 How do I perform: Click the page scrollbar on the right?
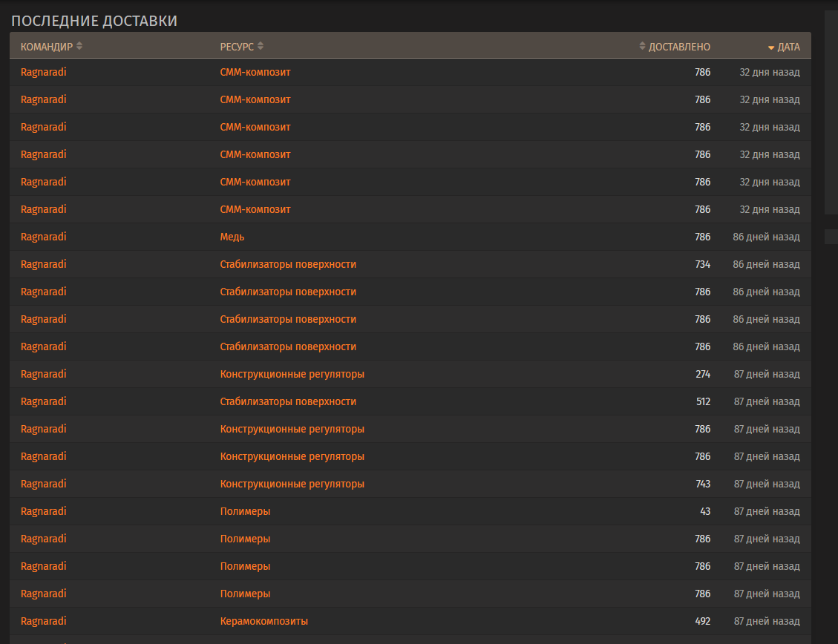tap(831, 112)
